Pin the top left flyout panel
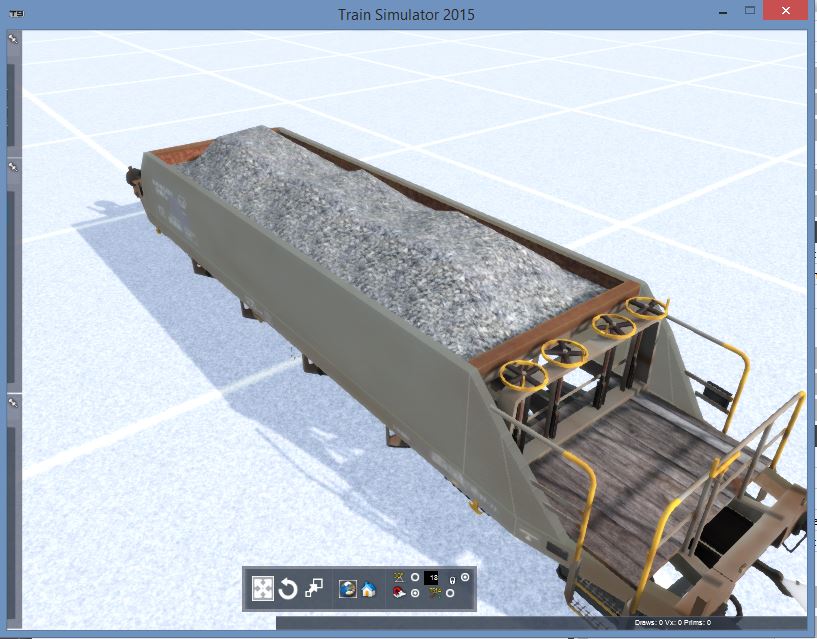This screenshot has height=639, width=817. point(13,38)
